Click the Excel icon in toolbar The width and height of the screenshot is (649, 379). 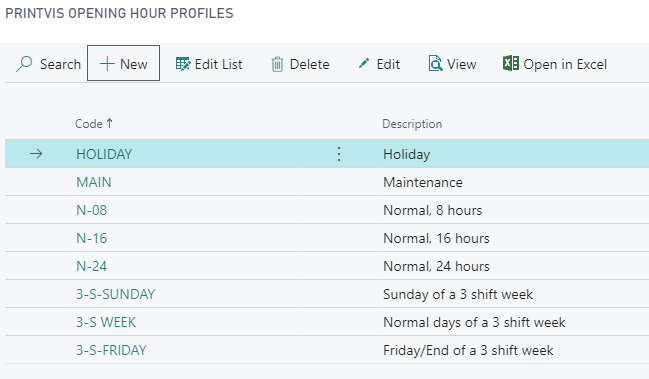511,63
